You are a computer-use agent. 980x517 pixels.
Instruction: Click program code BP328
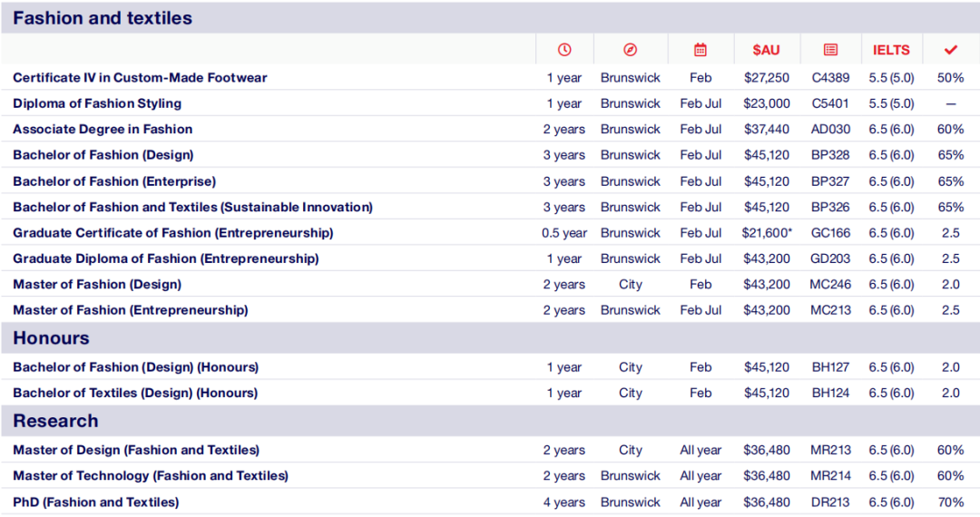coord(830,155)
